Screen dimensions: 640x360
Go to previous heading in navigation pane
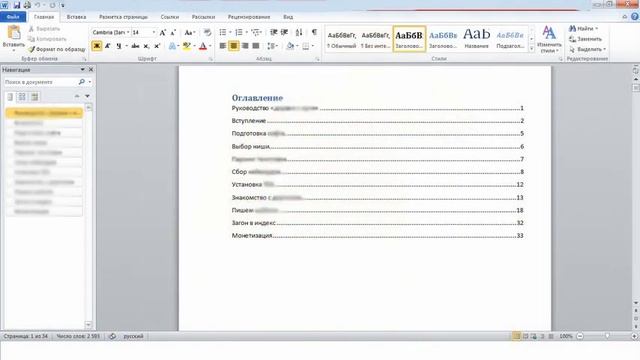[x=77, y=96]
